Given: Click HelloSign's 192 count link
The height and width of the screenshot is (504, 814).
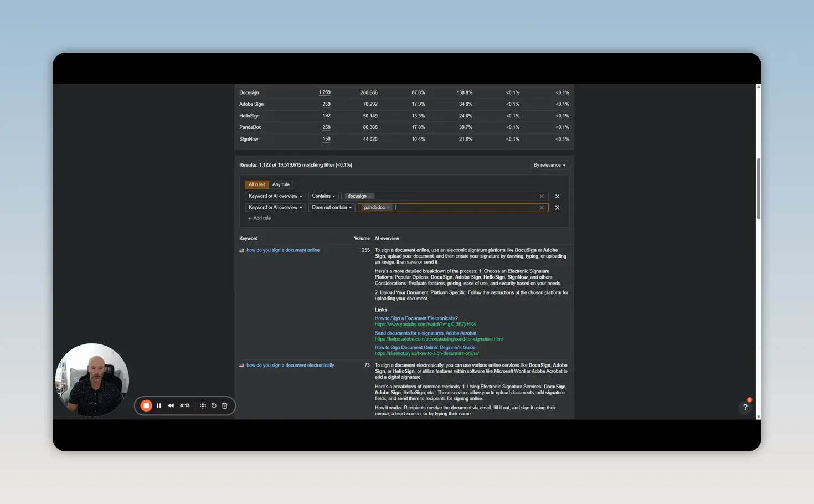Looking at the screenshot, I should (327, 116).
